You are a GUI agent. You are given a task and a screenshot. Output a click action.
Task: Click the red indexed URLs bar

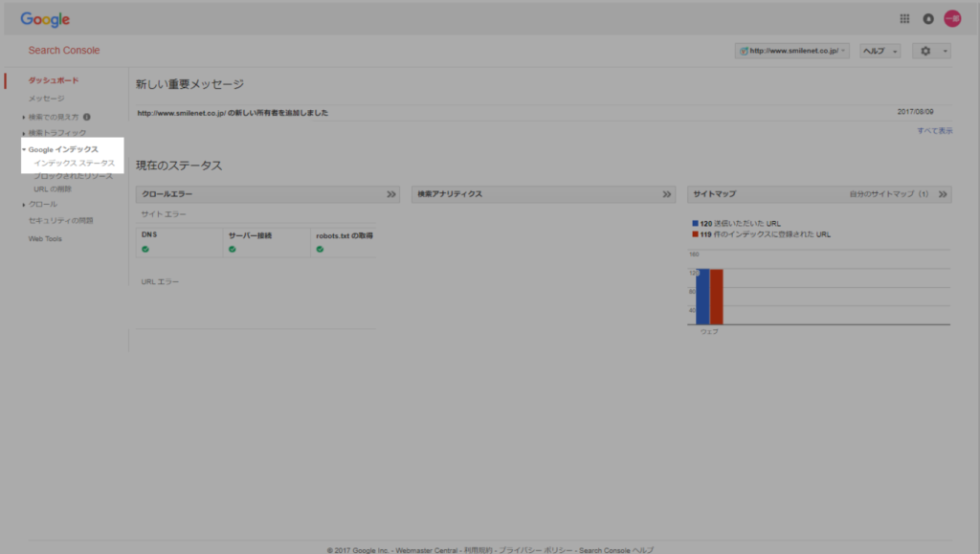pyautogui.click(x=716, y=297)
